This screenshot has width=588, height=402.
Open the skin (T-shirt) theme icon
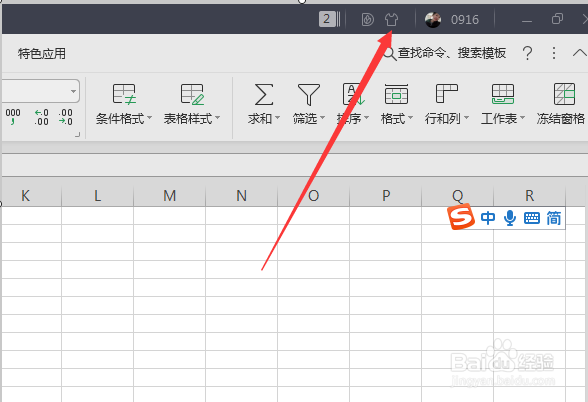(x=392, y=19)
